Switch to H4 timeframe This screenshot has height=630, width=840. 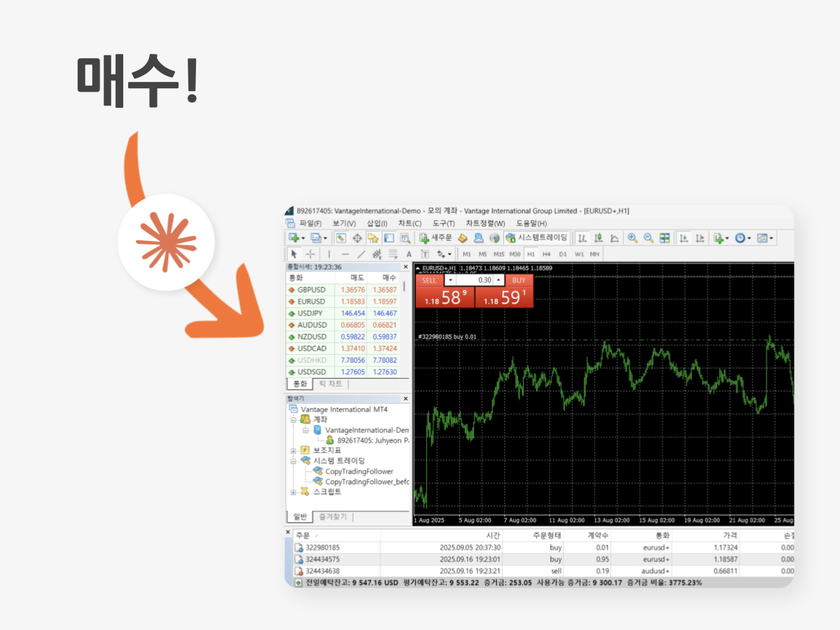[x=547, y=254]
